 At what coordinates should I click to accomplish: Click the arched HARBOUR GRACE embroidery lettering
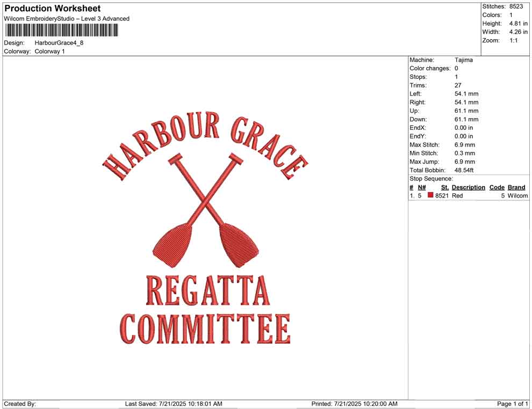pos(205,145)
